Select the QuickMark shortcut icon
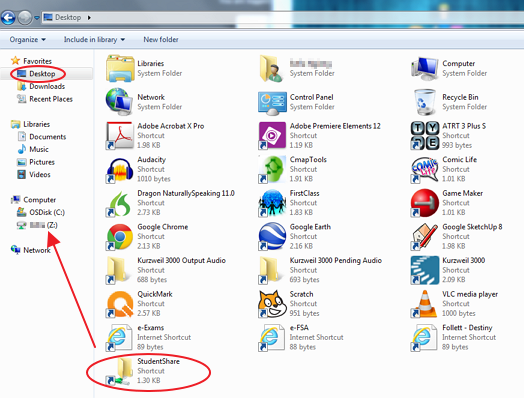524x398 pixels. click(x=119, y=304)
